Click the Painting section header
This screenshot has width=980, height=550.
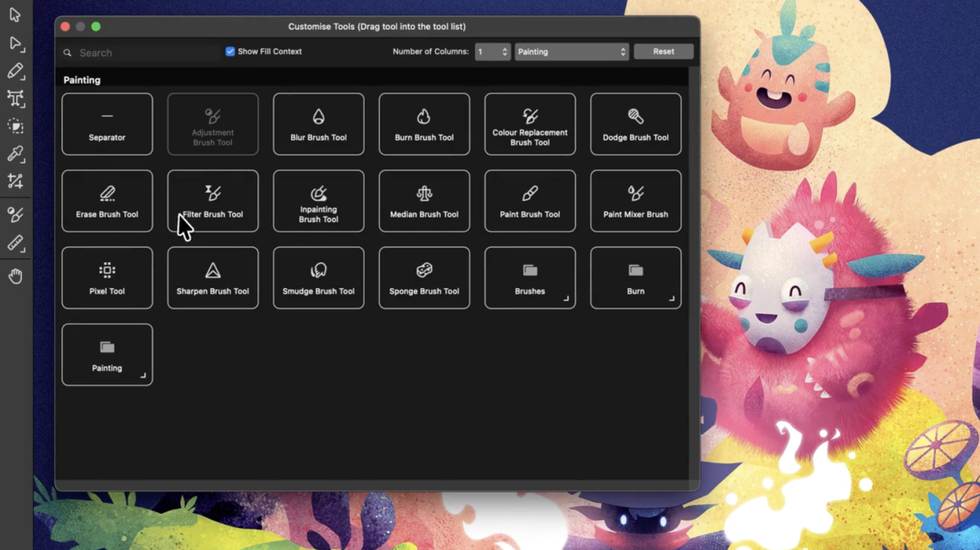point(81,80)
